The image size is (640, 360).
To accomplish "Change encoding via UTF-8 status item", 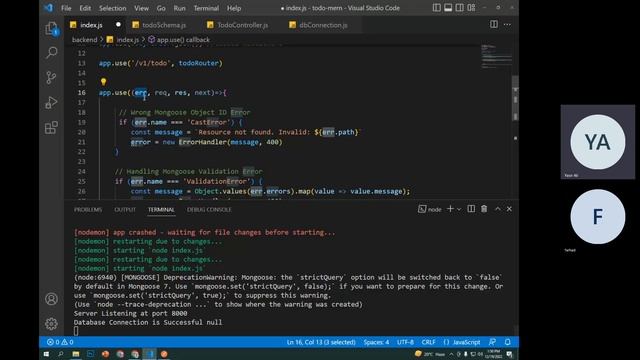I will coord(405,342).
